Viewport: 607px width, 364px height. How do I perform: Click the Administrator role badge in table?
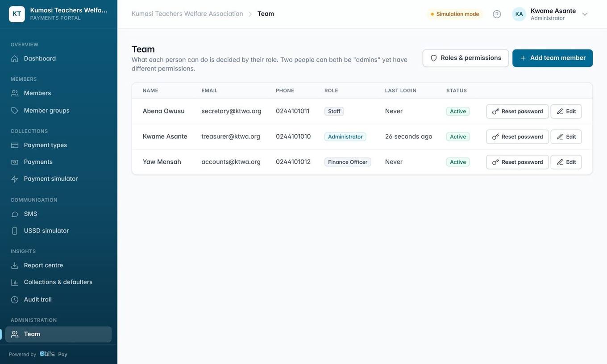click(345, 137)
